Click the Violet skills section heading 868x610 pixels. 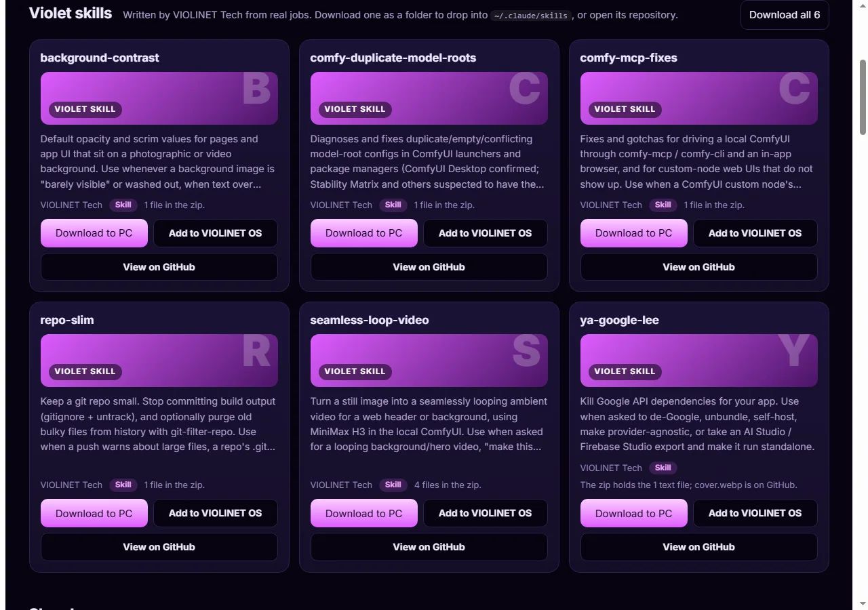click(x=71, y=13)
